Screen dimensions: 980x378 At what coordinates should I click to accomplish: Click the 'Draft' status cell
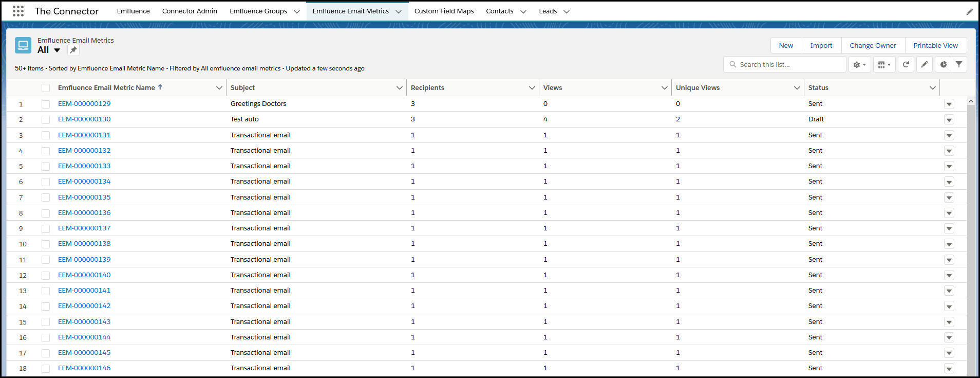click(x=816, y=119)
